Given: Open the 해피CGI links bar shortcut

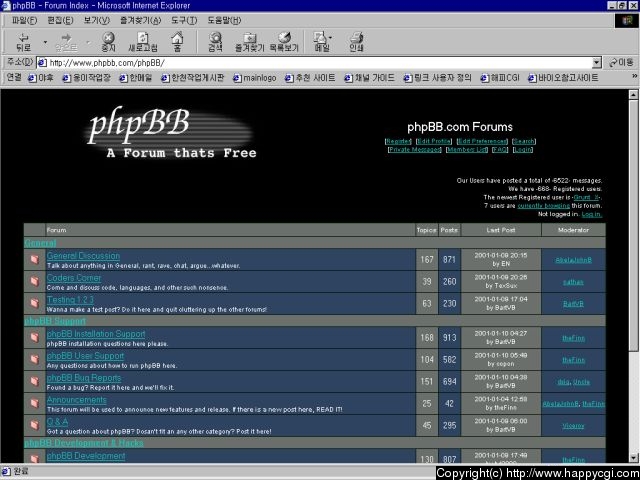Looking at the screenshot, I should pyautogui.click(x=500, y=78).
